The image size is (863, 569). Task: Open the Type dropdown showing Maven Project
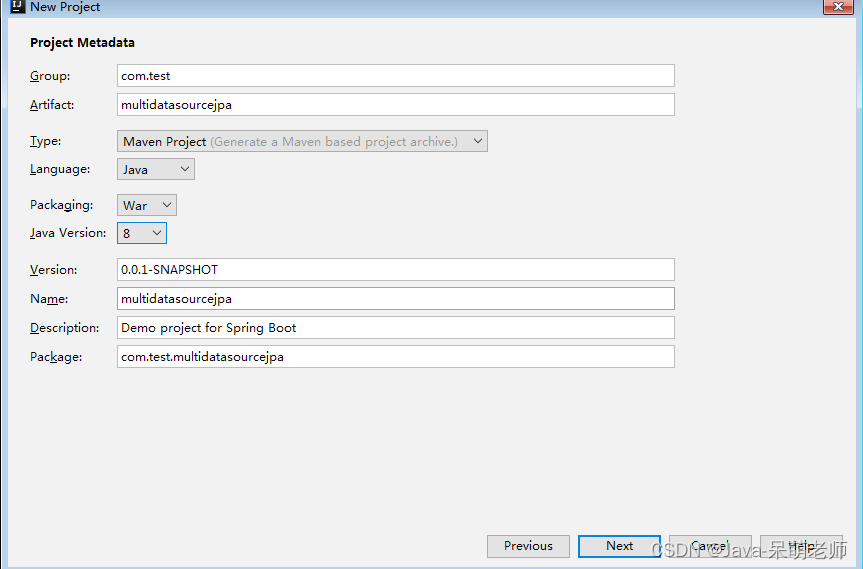[x=302, y=141]
